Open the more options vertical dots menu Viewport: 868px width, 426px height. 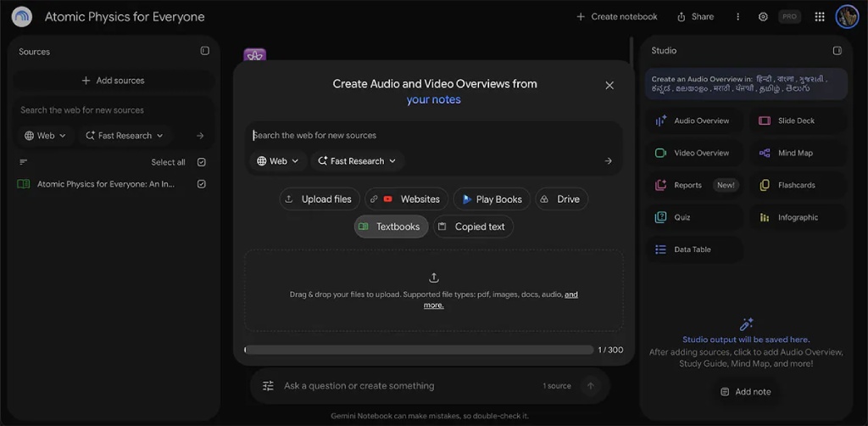737,17
